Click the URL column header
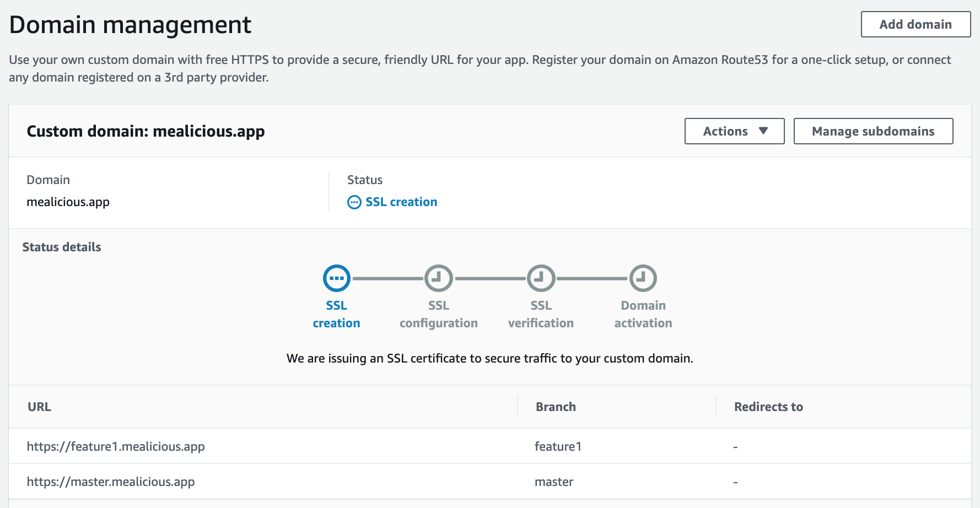 (x=40, y=407)
